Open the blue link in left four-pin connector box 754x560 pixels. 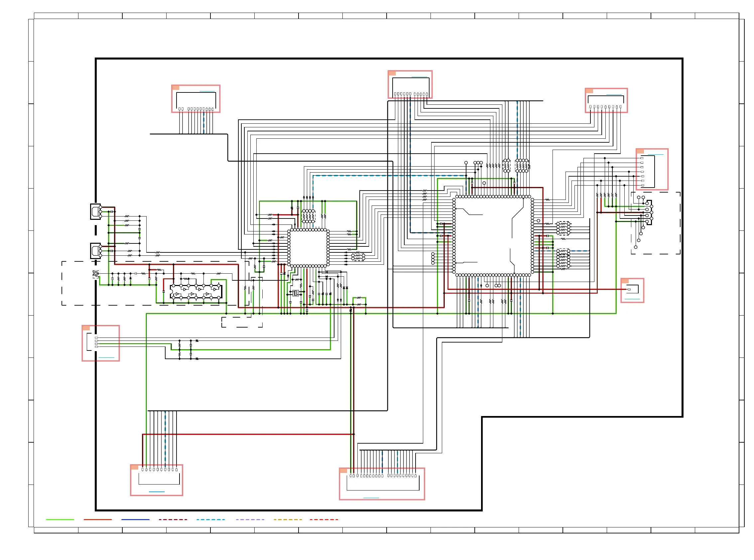(x=106, y=357)
